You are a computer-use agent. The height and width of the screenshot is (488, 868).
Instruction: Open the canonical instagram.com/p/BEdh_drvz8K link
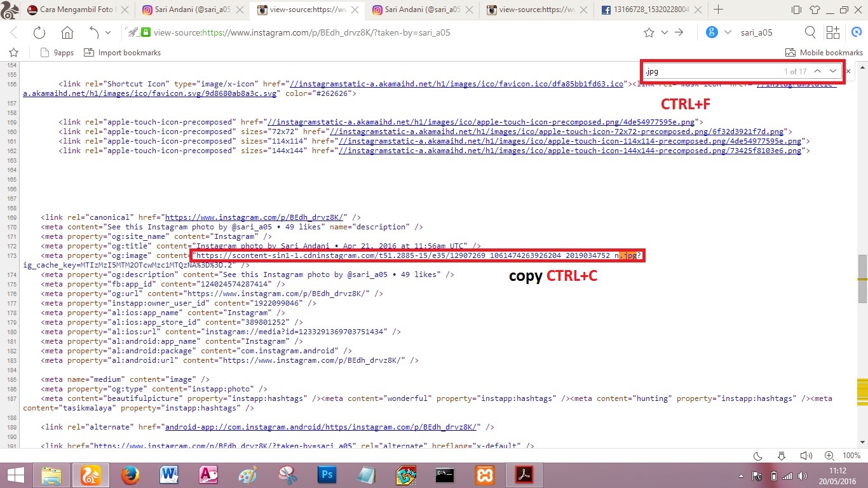click(x=254, y=217)
